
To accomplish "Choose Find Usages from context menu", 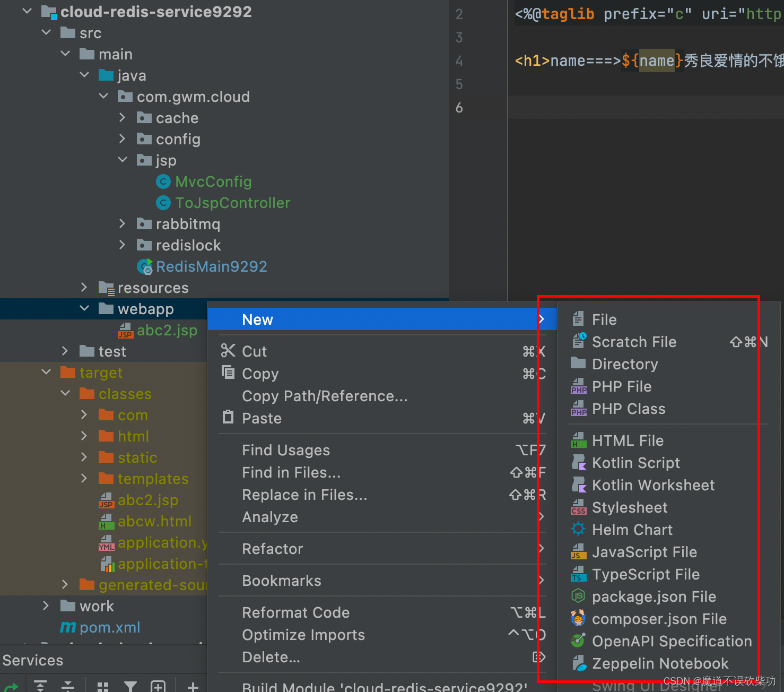I will (382, 450).
